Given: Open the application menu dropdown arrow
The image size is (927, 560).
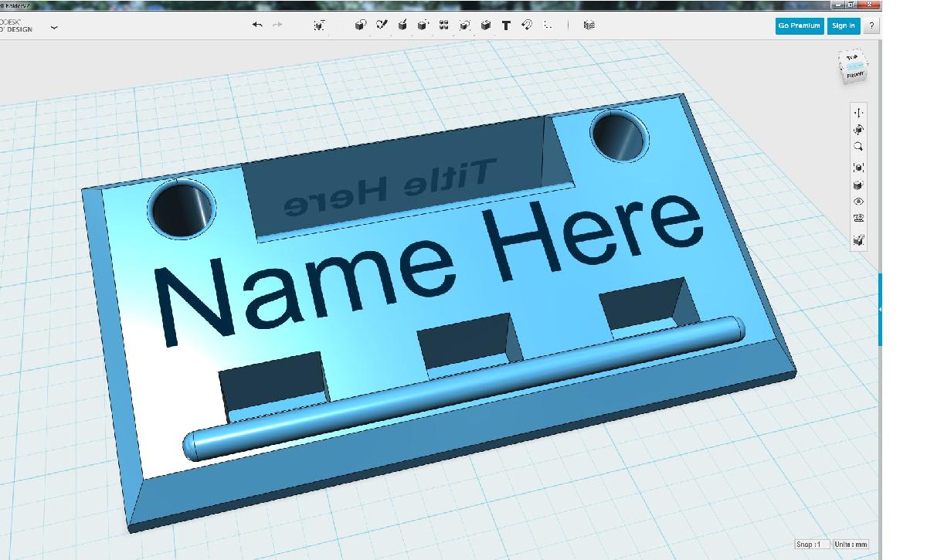Looking at the screenshot, I should point(54,27).
